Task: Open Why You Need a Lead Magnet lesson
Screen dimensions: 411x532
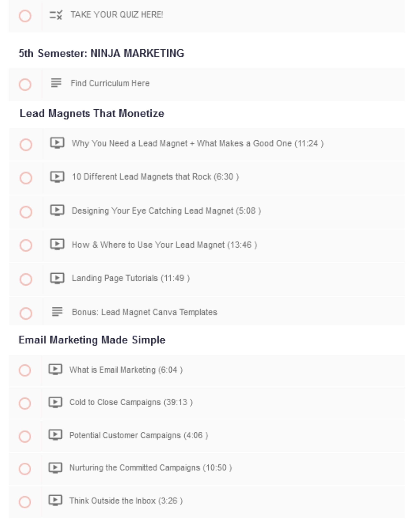Action: click(x=197, y=143)
